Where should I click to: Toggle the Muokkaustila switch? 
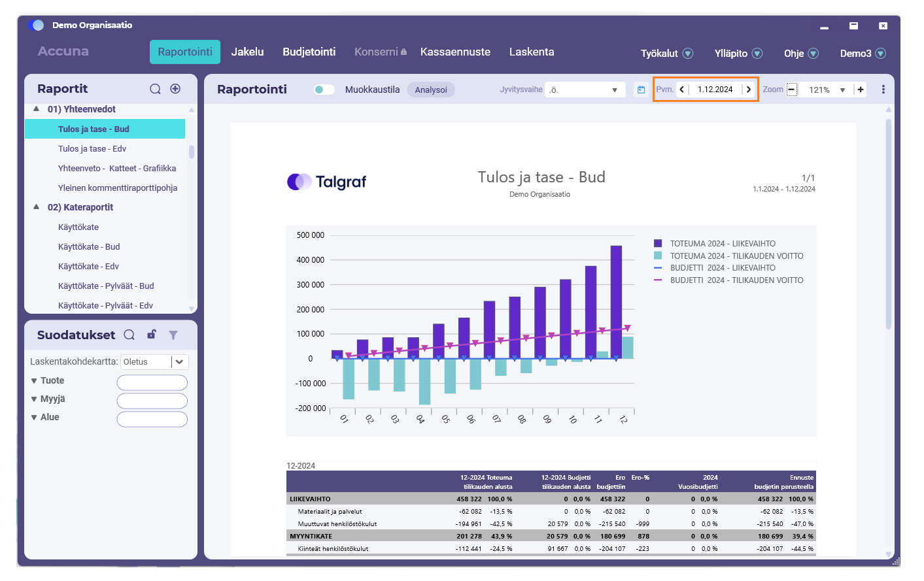324,90
